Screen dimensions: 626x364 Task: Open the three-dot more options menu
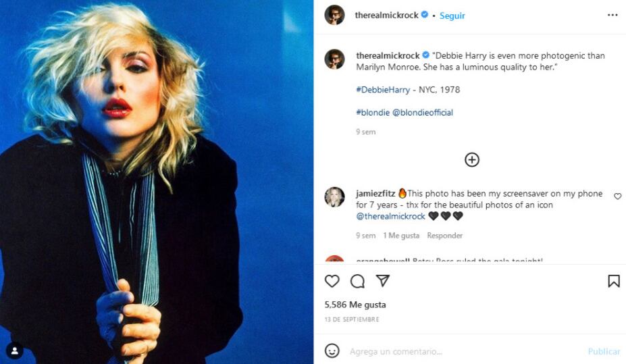612,15
